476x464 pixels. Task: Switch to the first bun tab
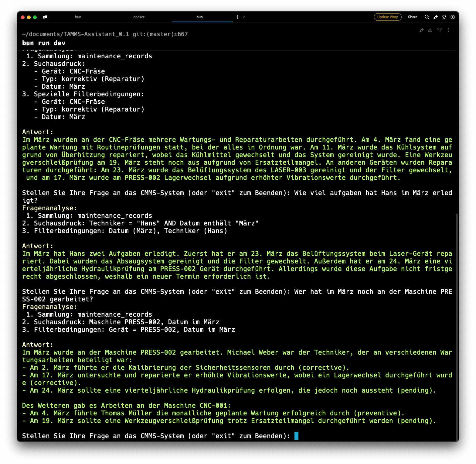point(78,17)
